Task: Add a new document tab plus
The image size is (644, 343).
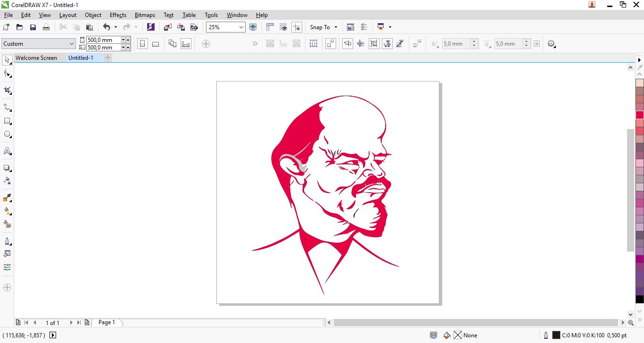Action: [108, 58]
